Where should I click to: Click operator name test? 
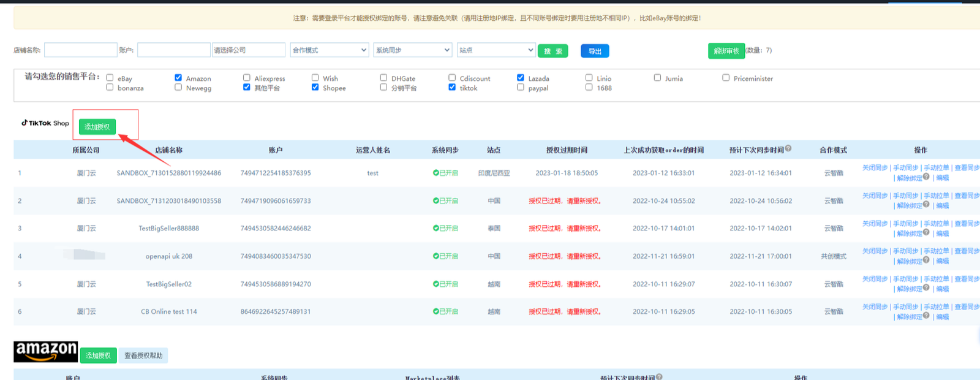point(373,173)
